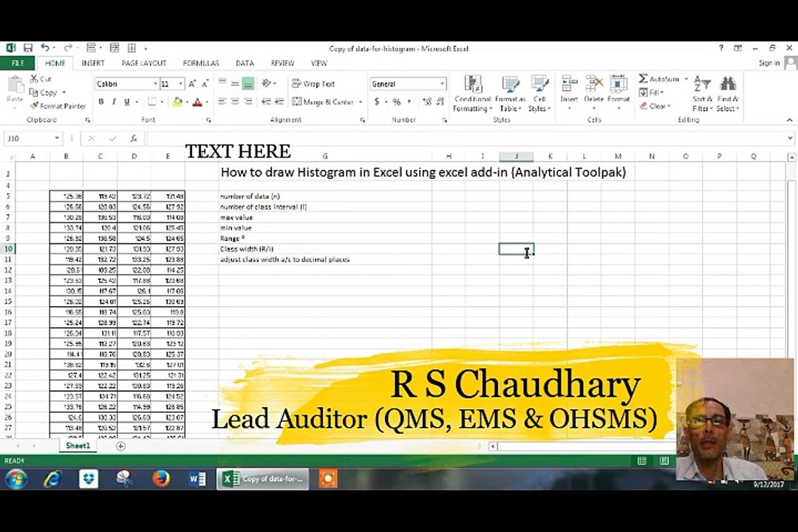The width and height of the screenshot is (798, 532).
Task: Click the Name Box showing J10
Action: (33, 138)
